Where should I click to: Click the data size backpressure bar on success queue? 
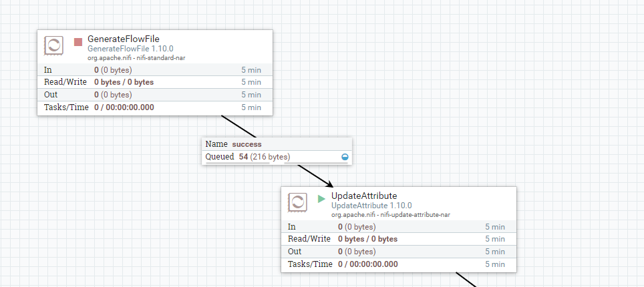click(x=316, y=163)
